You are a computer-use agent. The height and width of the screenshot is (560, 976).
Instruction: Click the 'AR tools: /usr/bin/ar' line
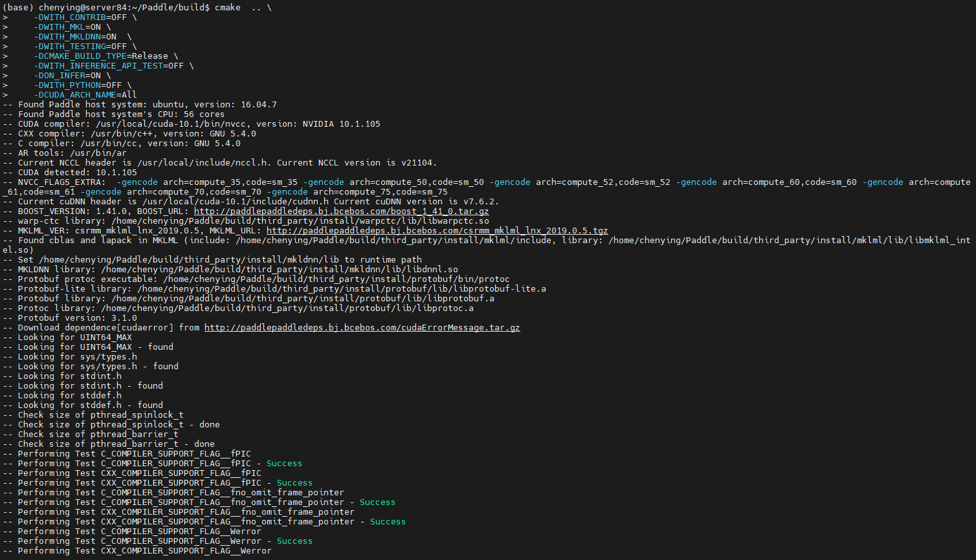65,153
